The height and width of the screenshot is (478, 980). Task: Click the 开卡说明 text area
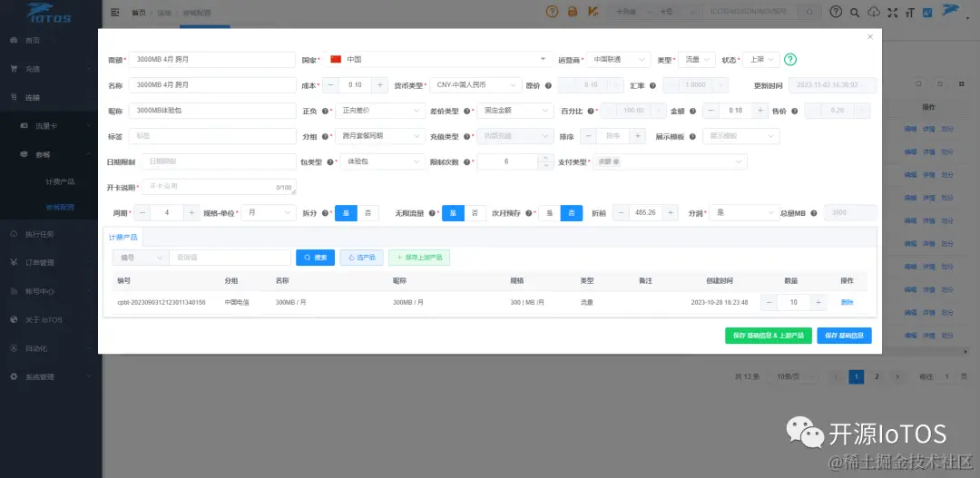(219, 187)
